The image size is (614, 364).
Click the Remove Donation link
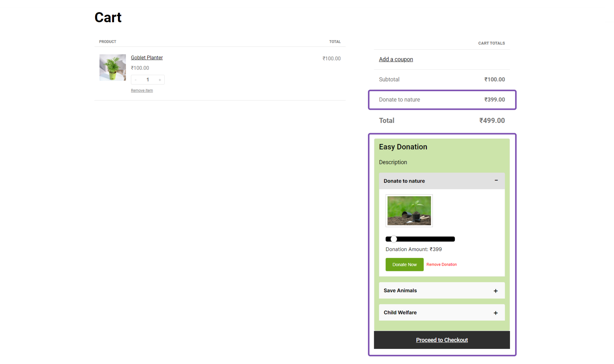tap(441, 264)
